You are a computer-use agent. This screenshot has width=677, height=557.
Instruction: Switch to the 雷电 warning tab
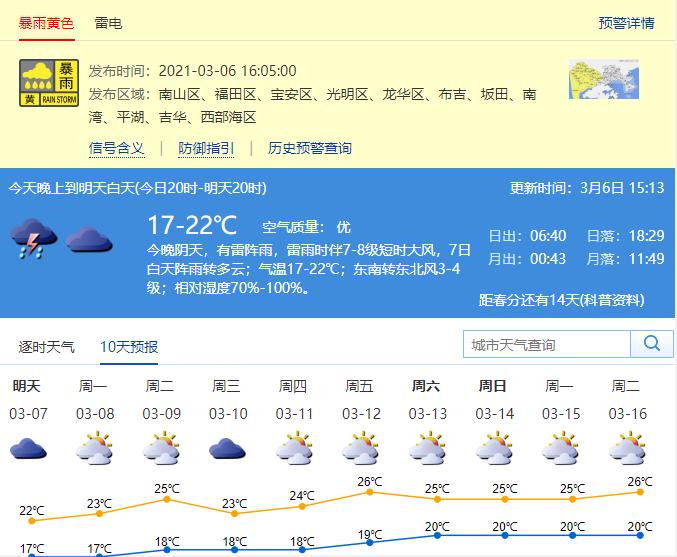click(109, 22)
